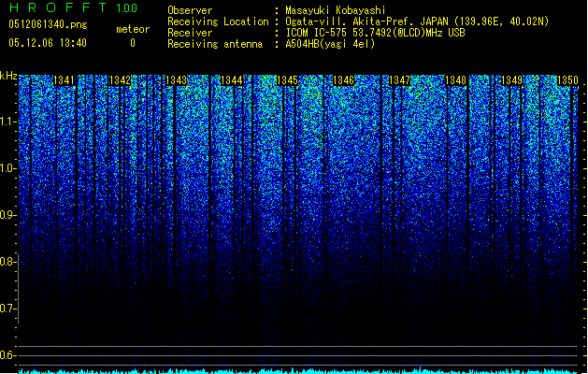Click the 1344 time marker
588x374 pixels.
(x=232, y=80)
